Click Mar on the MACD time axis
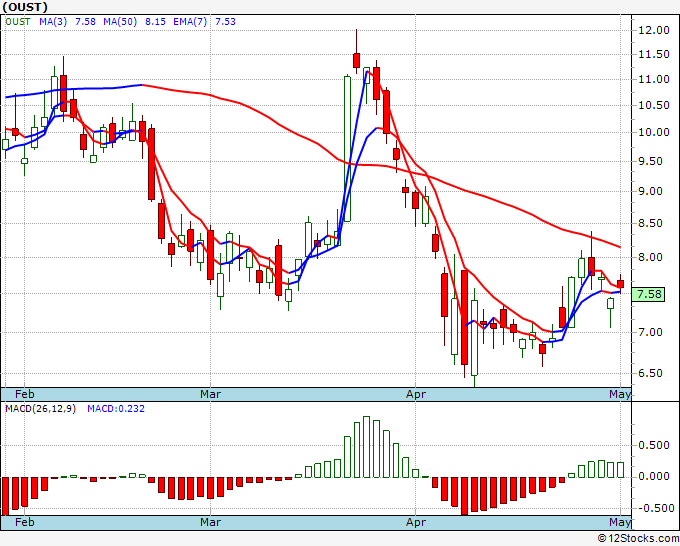This screenshot has height=546, width=680. pyautogui.click(x=210, y=522)
